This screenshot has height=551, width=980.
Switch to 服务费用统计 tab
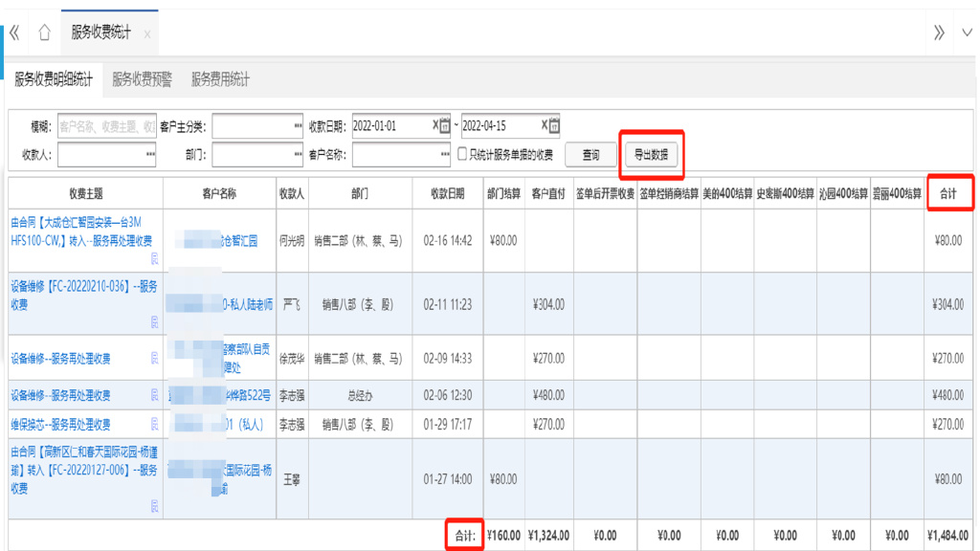click(x=220, y=80)
